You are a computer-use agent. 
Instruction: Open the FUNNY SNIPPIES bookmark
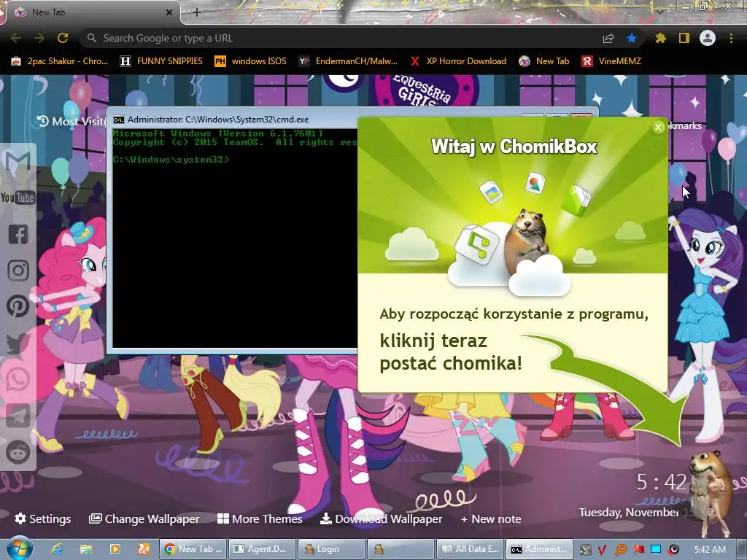click(x=161, y=61)
